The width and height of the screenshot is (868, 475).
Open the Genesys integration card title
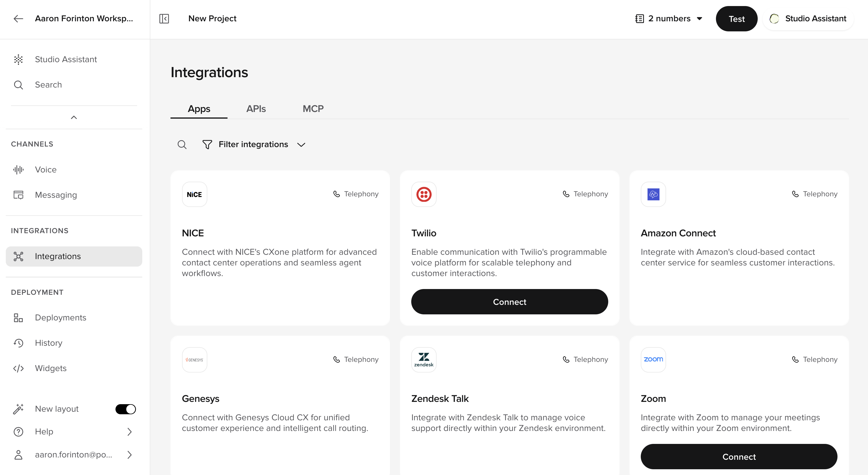click(200, 399)
